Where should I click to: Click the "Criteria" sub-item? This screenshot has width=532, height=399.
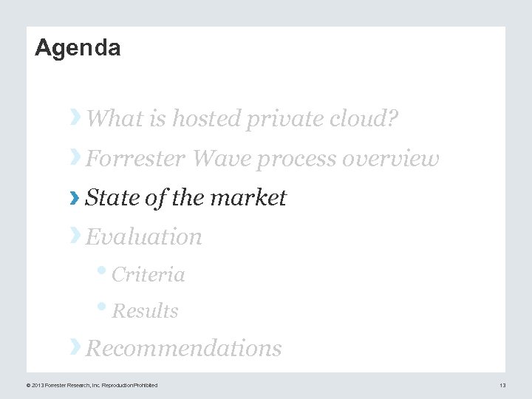point(149,275)
